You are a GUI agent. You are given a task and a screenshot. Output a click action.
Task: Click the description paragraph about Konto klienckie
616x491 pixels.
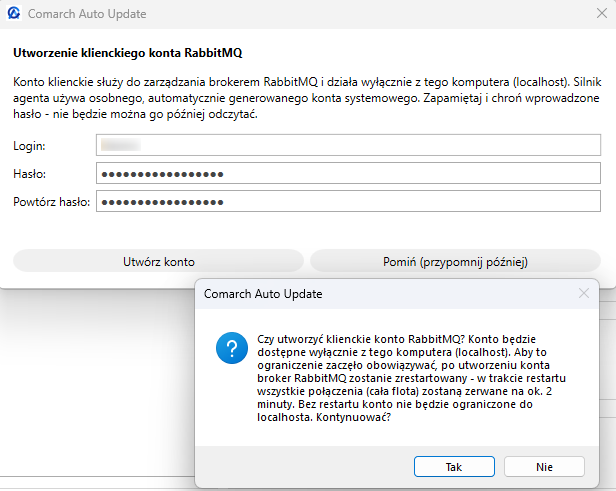[x=307, y=98]
